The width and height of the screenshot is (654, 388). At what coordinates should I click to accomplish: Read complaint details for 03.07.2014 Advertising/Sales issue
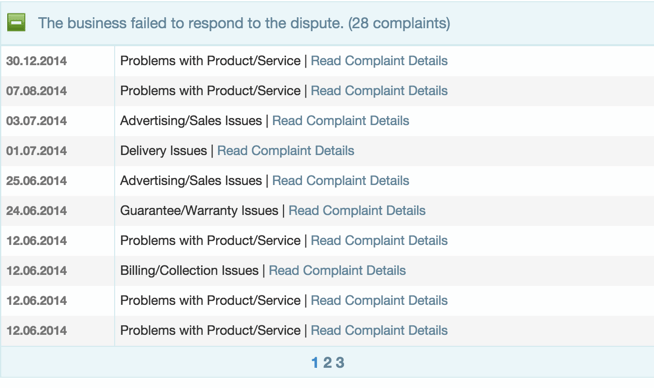(340, 121)
